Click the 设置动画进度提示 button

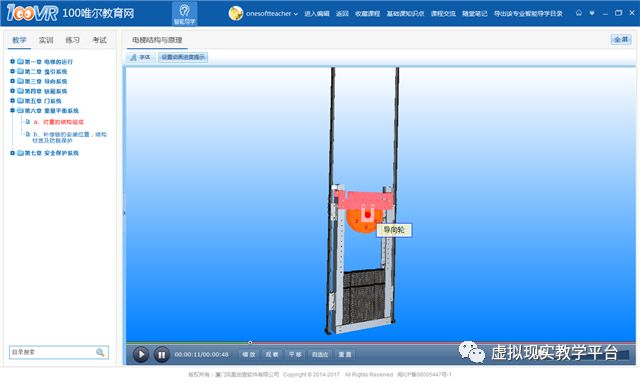point(183,57)
